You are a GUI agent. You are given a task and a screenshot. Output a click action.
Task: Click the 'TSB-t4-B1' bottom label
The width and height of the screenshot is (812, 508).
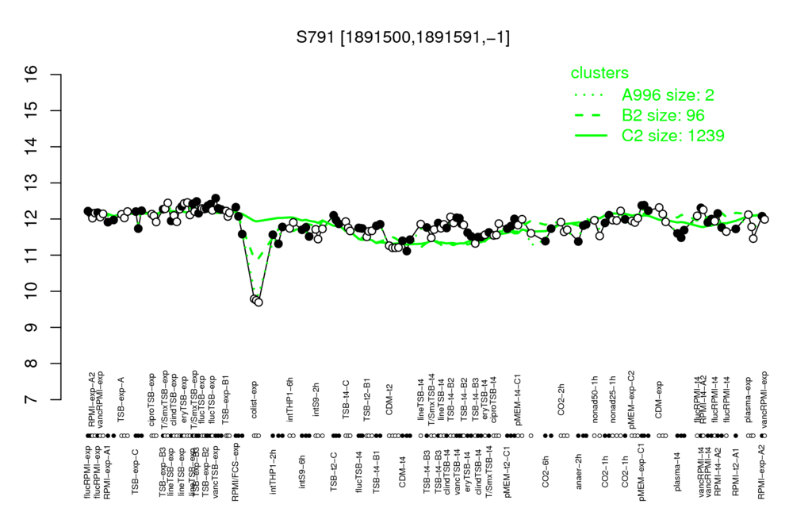[x=377, y=471]
